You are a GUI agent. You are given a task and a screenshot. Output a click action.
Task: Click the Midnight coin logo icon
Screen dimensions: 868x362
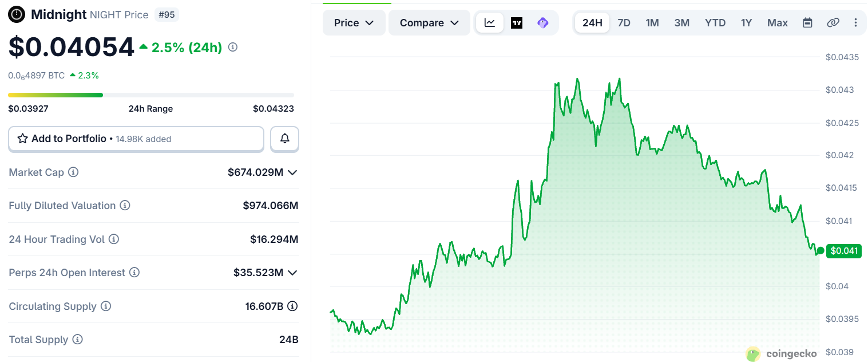17,14
